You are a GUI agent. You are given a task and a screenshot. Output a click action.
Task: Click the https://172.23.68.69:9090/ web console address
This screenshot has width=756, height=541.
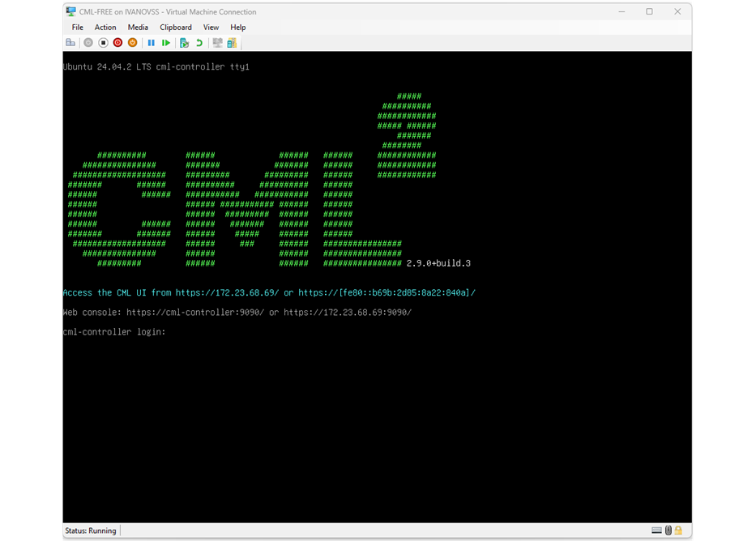tap(348, 313)
